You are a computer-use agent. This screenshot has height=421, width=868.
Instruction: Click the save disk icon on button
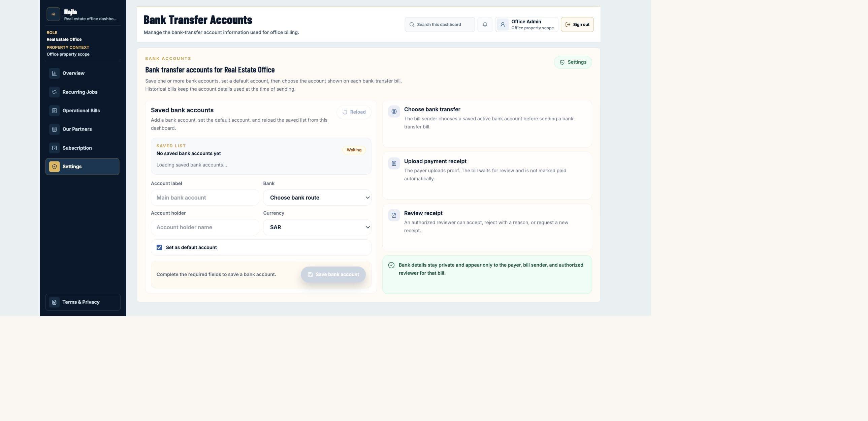310,275
